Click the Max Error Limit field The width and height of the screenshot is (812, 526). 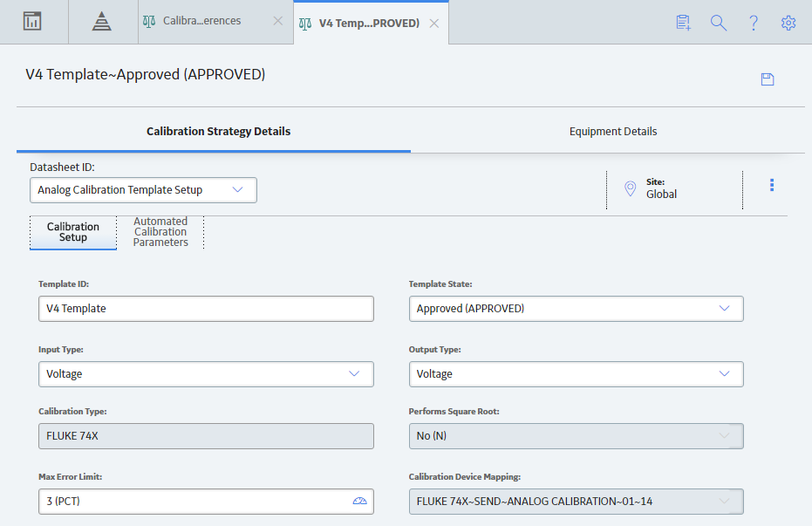(206, 502)
